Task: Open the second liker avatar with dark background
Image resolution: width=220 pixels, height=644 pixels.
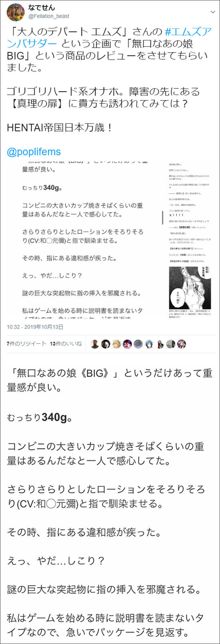Action: click(106, 344)
